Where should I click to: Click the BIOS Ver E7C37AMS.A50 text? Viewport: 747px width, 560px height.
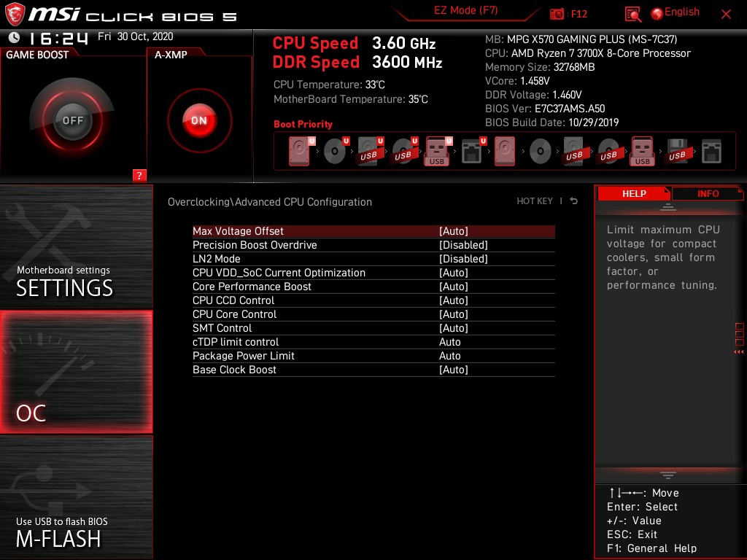(545, 109)
